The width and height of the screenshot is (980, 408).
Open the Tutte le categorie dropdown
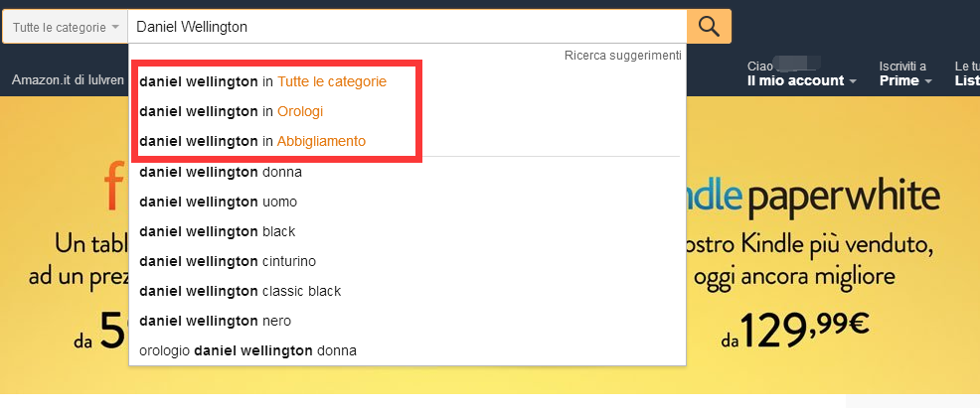pos(65,27)
